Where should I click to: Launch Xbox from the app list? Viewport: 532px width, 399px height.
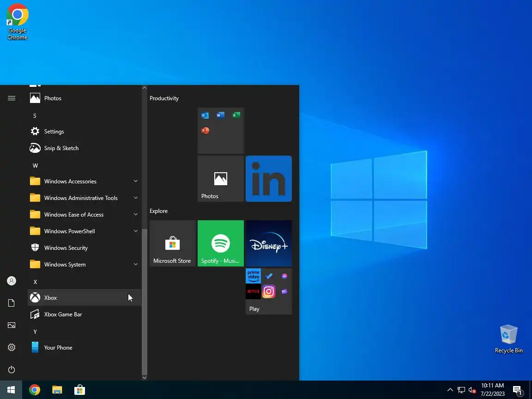[84, 297]
